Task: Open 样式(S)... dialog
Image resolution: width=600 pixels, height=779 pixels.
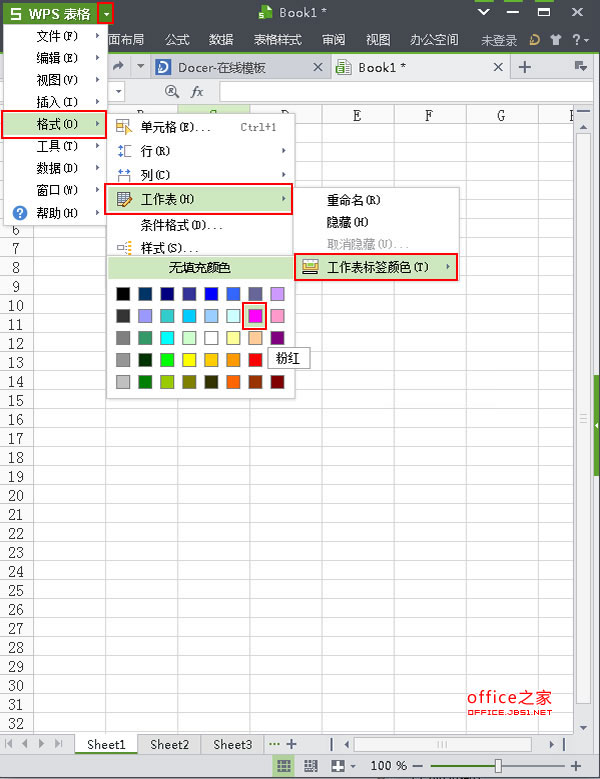Action: [x=200, y=247]
